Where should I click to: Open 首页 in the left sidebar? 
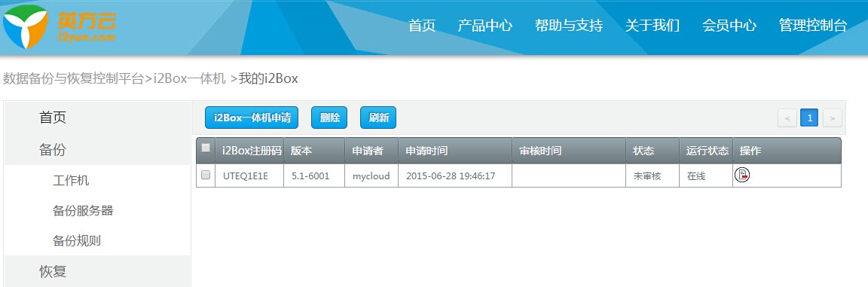(53, 118)
